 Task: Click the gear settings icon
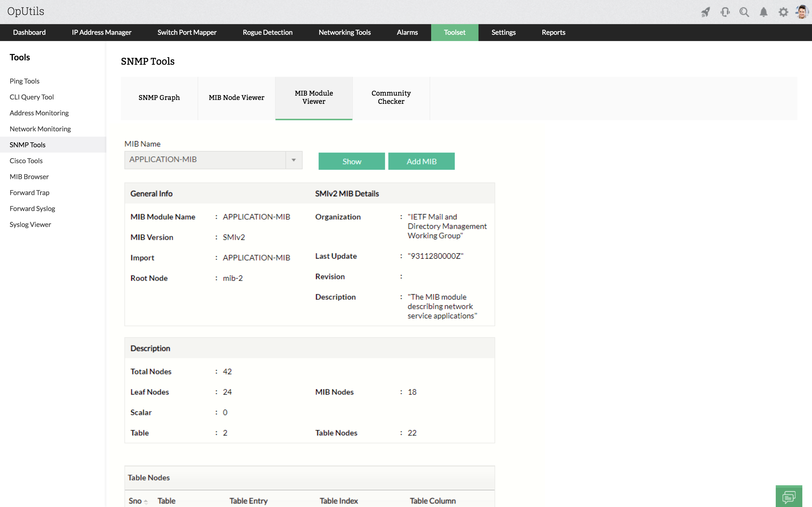pos(783,12)
